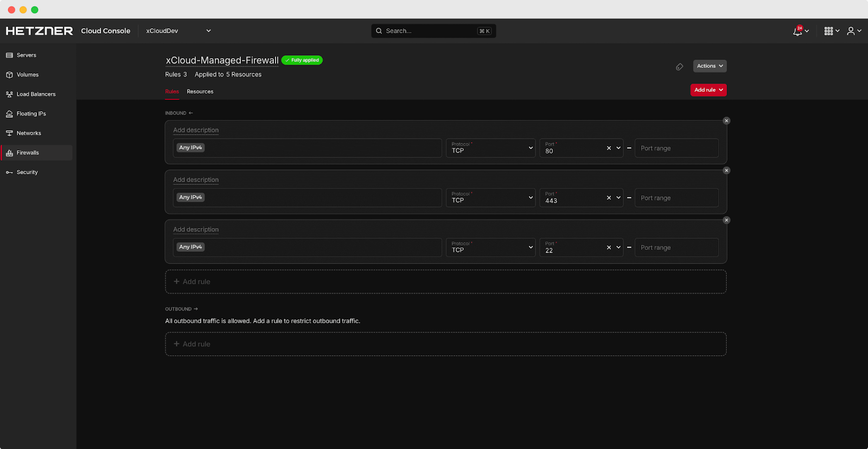Click the Any IPv4 chip in port 80 rule
868x449 pixels.
[190, 148]
